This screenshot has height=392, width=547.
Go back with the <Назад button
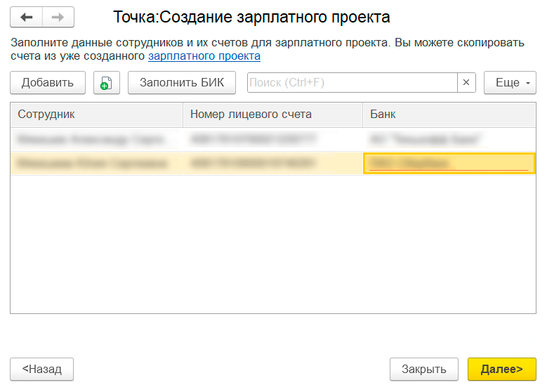click(42, 369)
